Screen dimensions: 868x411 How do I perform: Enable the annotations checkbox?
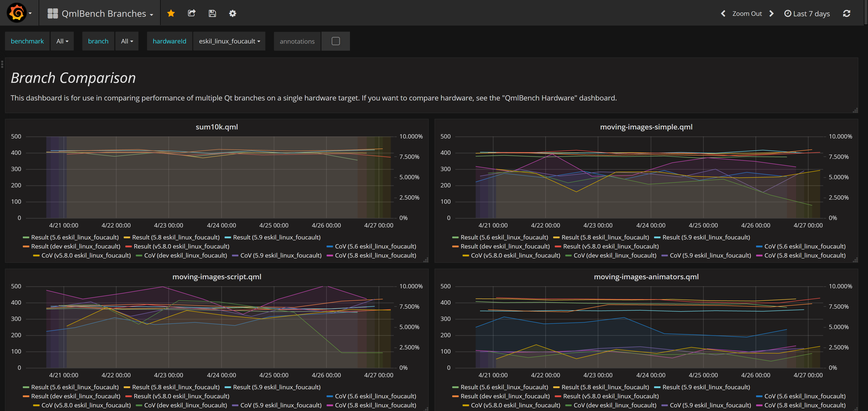pos(335,41)
